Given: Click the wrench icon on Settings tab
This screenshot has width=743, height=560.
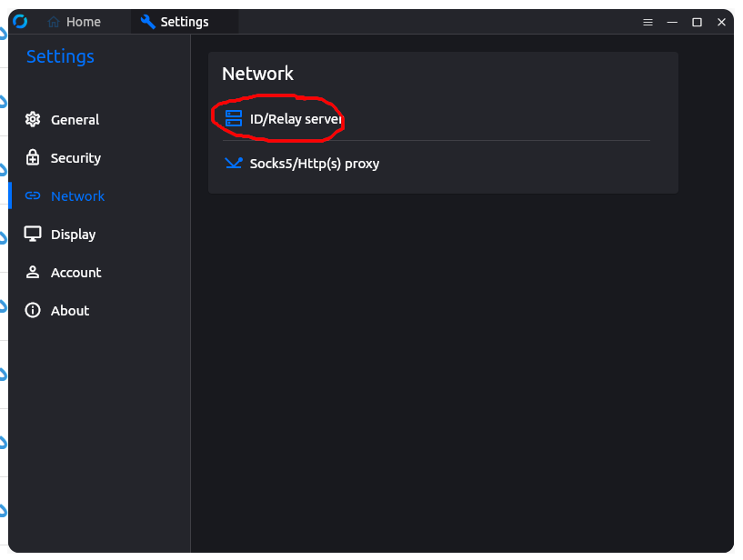Looking at the screenshot, I should point(147,22).
